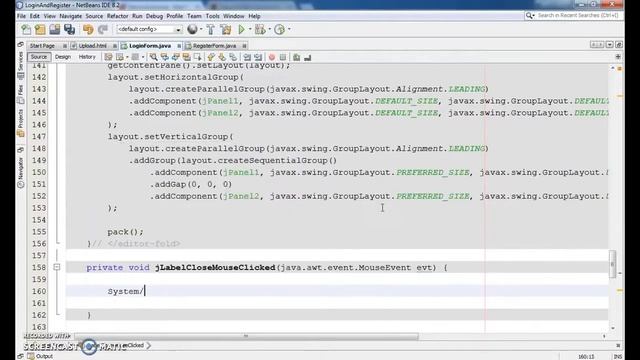The height and width of the screenshot is (360, 640).
Task: Run the project with the green arrow
Action: [x=242, y=29]
